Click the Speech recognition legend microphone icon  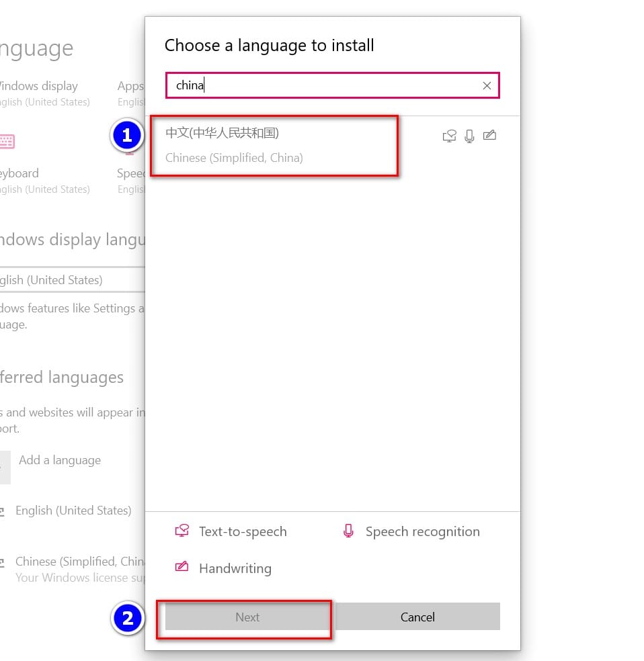click(348, 531)
